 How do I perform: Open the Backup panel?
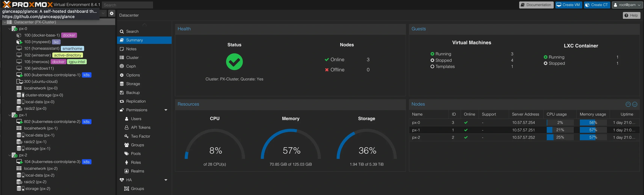pos(132,92)
